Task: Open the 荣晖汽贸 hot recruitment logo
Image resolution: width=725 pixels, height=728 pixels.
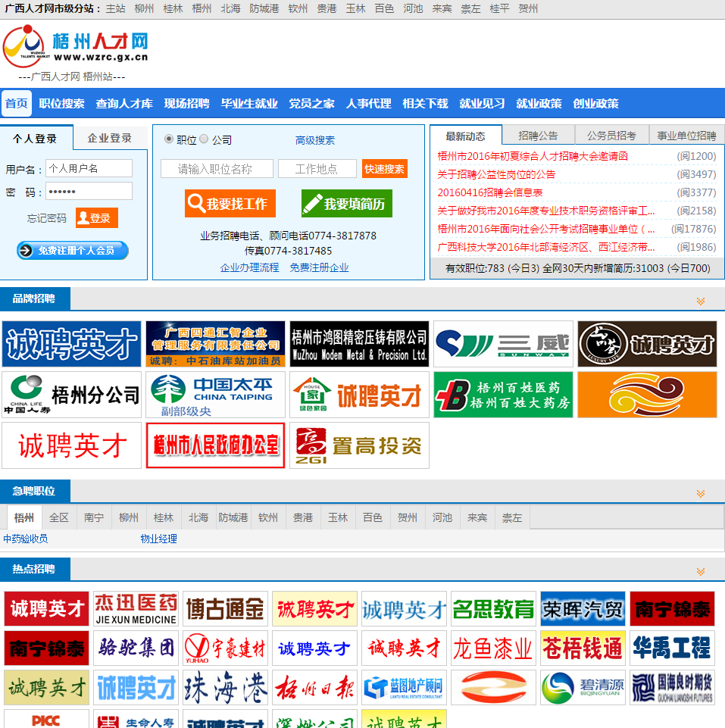Action: 583,608
